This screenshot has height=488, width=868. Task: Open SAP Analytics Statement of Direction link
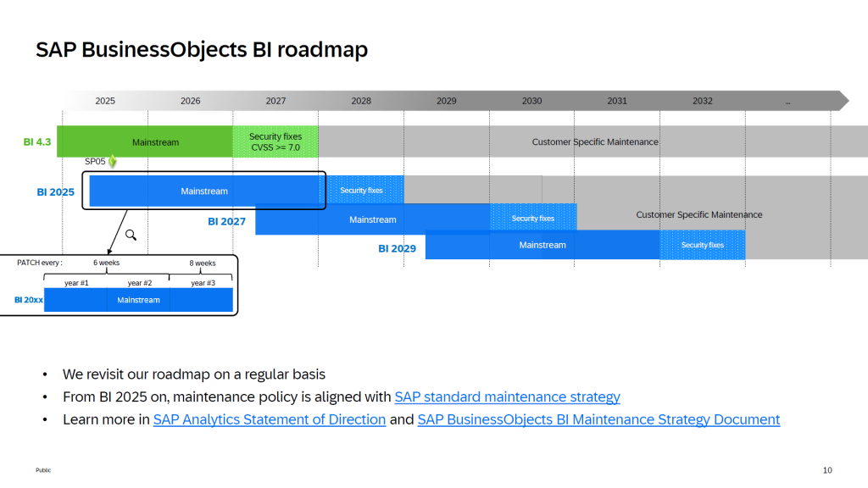[x=270, y=419]
